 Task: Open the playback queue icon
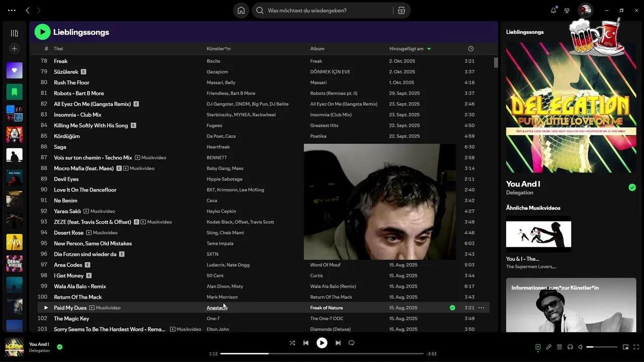pos(559,347)
